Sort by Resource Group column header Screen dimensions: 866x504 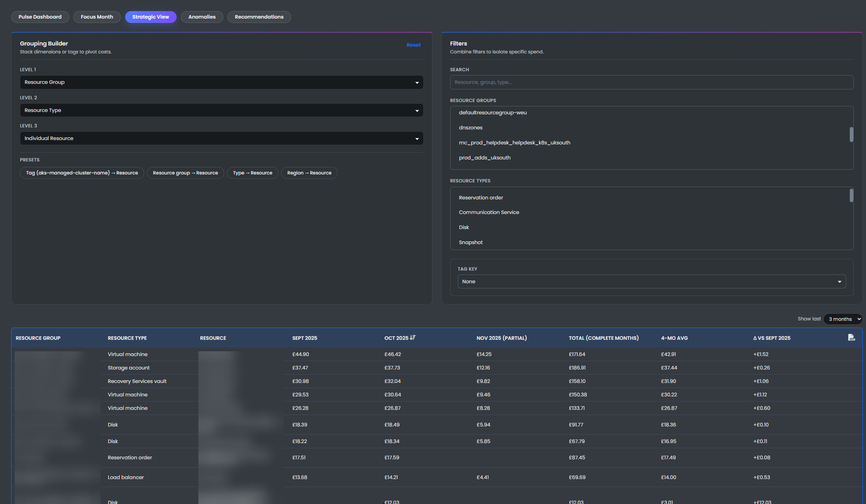coord(38,338)
